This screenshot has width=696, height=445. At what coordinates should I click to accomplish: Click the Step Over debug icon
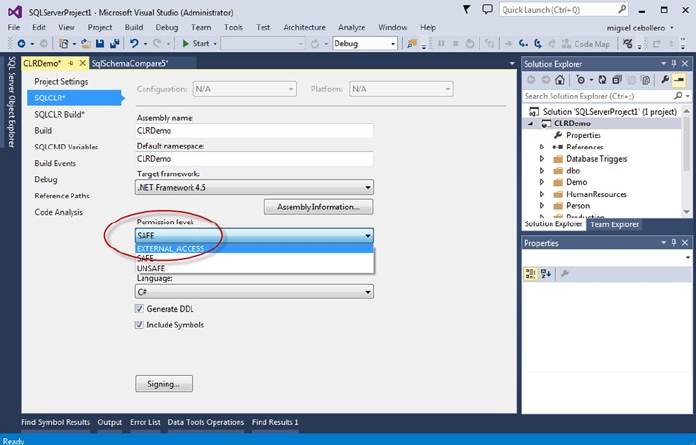coord(538,43)
